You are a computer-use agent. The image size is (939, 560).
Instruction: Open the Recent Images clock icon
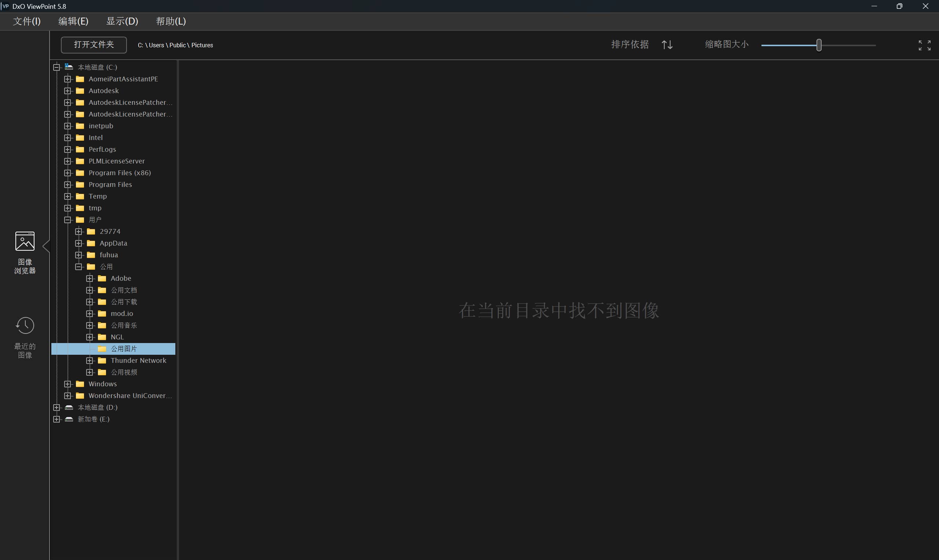tap(25, 325)
